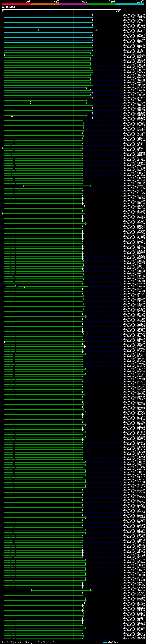146x644 pixels.
Task: Open the UniRef100_P00872 hit link
Action: click(x=134, y=376)
